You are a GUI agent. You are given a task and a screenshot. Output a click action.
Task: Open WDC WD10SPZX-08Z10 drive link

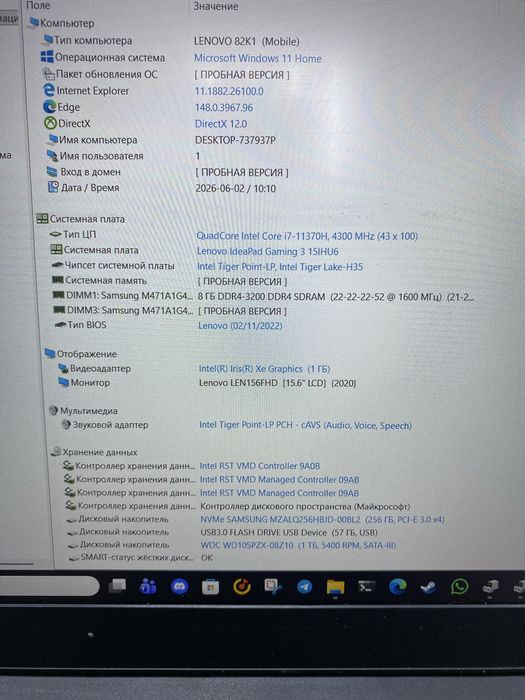pyautogui.click(x=298, y=545)
